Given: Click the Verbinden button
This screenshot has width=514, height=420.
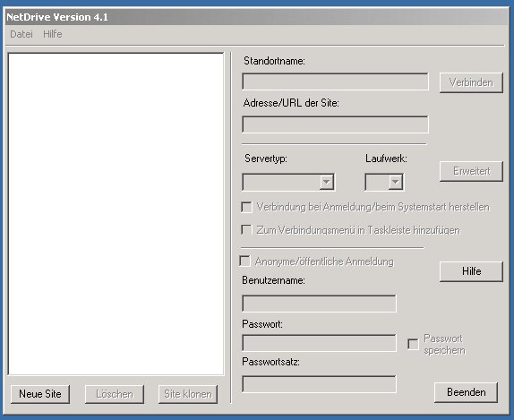Looking at the screenshot, I should point(471,82).
